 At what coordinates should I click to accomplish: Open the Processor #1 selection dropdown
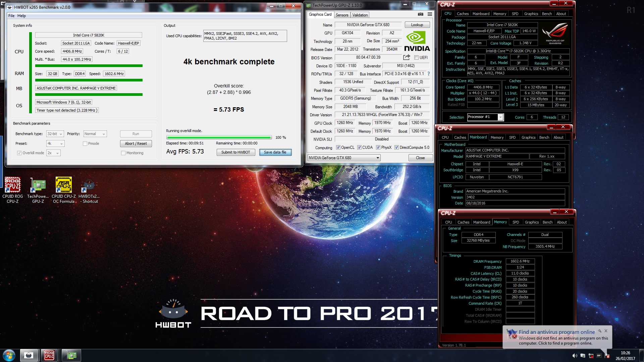[485, 117]
